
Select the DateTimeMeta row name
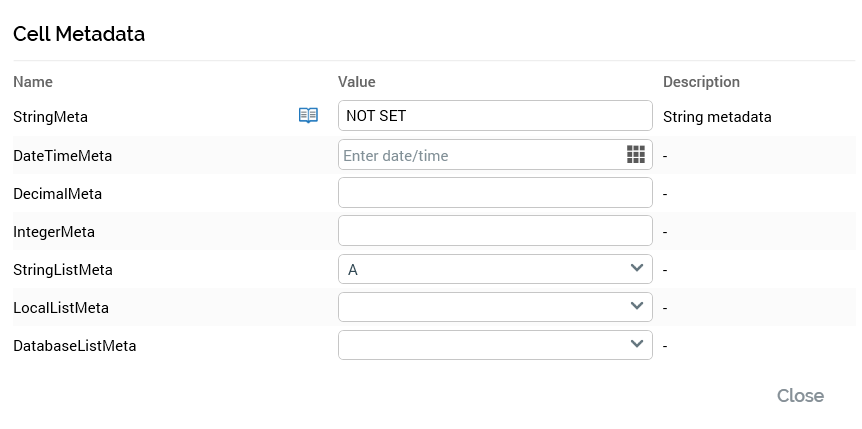pos(62,156)
